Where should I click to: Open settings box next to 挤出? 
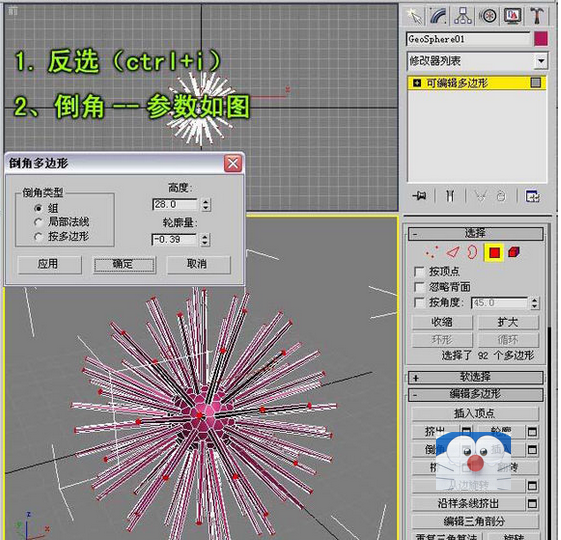click(466, 432)
